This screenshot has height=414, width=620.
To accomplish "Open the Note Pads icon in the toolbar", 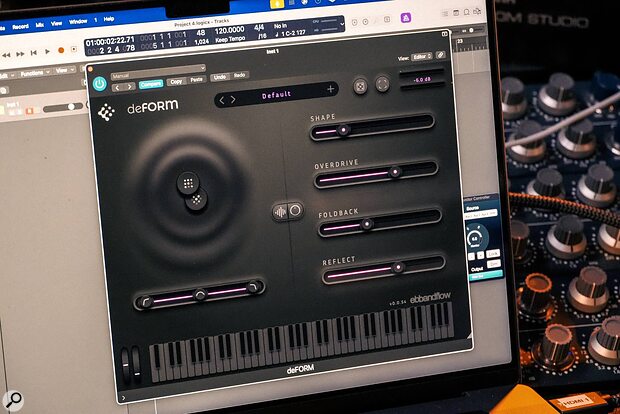I will pyautogui.click(x=456, y=13).
